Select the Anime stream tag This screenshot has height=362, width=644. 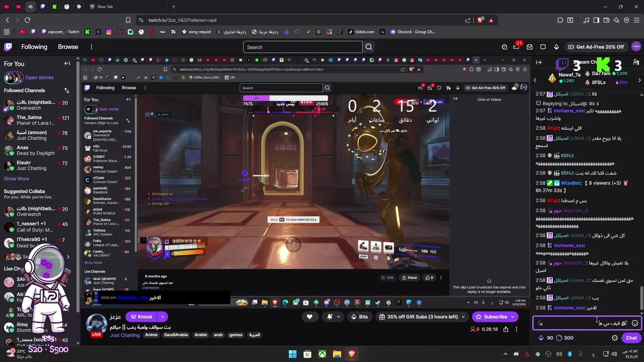[151, 335]
